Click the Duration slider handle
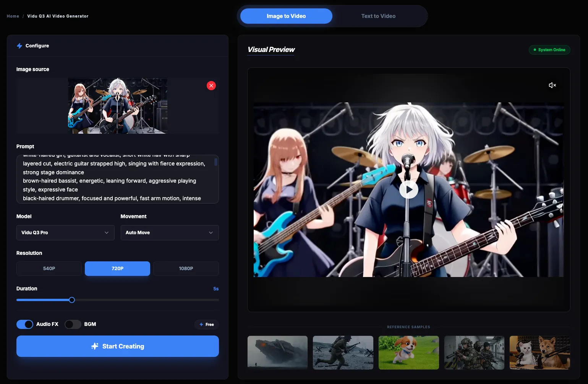 (x=72, y=300)
